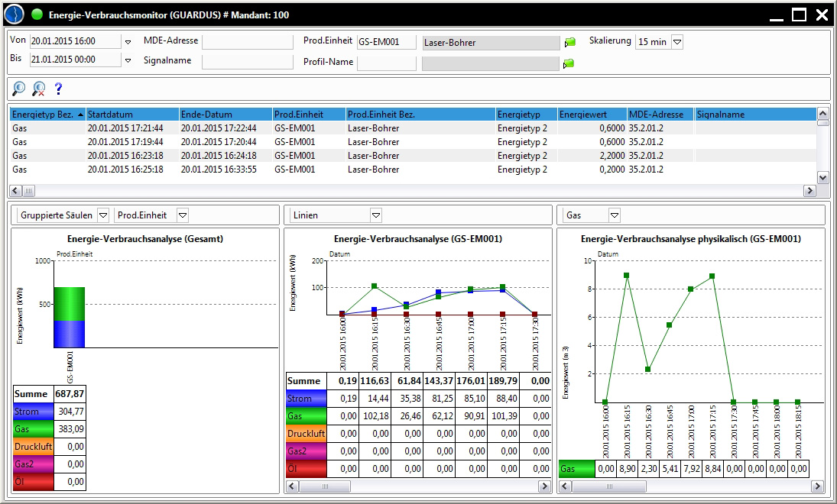The height and width of the screenshot is (504, 837).
Task: Click the green status circle in title bar
Action: click(x=37, y=15)
